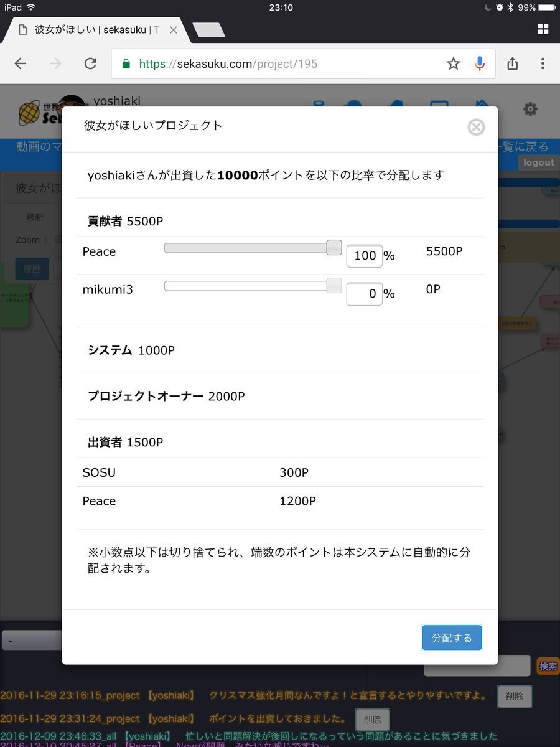Click the browser back arrow
560x747 pixels.
tap(21, 63)
